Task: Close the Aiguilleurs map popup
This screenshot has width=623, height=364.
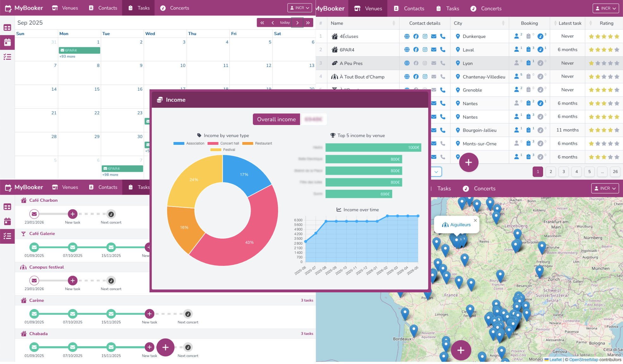Action: (475, 220)
